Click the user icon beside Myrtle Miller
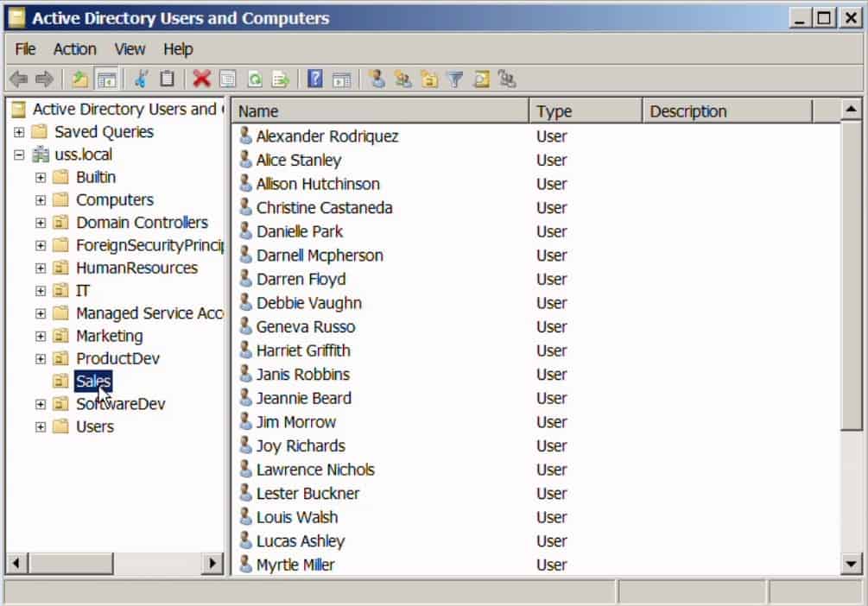868x606 pixels. tap(245, 565)
